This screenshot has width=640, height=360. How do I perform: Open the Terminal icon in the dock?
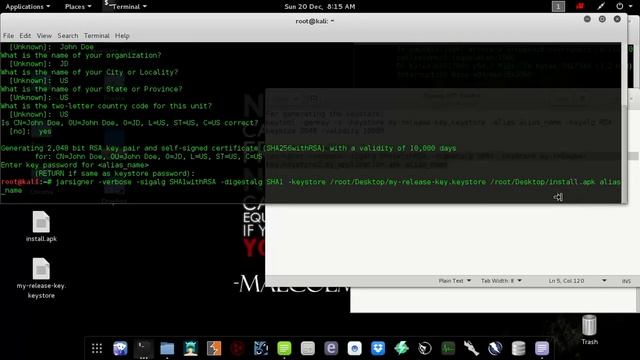pyautogui.click(x=144, y=348)
